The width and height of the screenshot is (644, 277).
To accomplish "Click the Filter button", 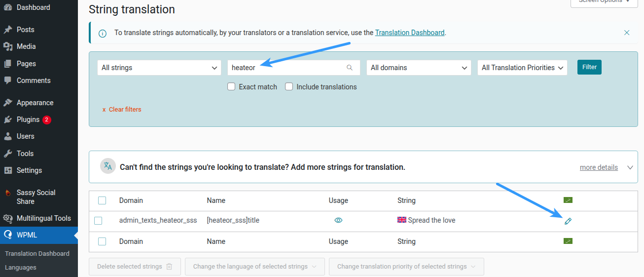I will click(589, 67).
